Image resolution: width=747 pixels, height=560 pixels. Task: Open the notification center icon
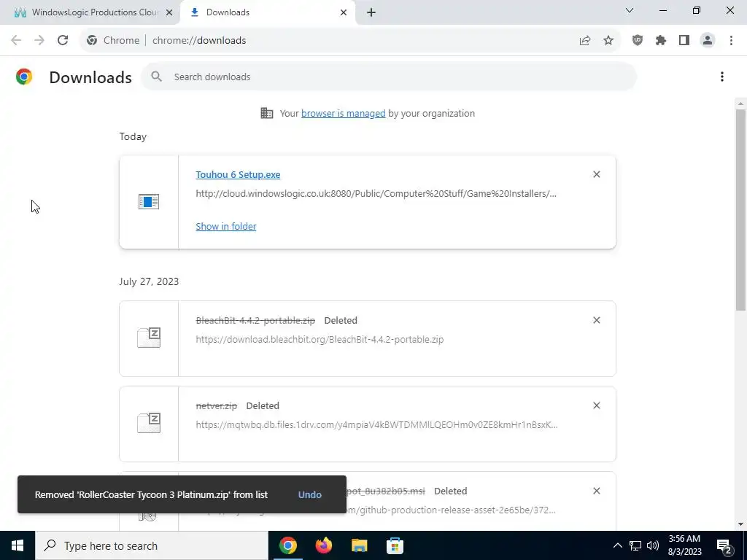pos(724,545)
